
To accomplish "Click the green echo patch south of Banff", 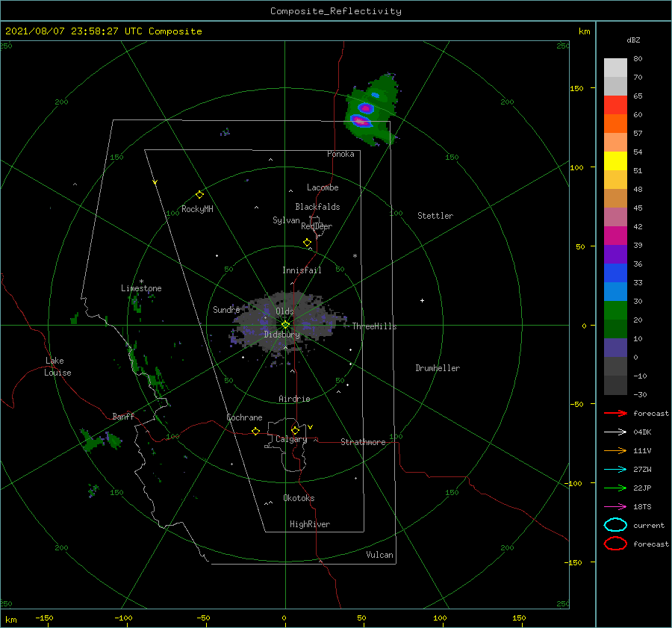I will 101,441.
